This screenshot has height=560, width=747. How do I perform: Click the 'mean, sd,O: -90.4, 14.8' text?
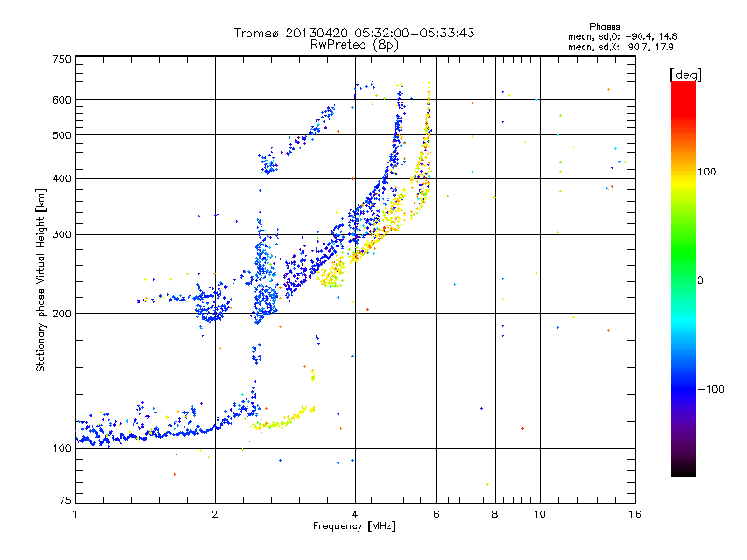[622, 36]
